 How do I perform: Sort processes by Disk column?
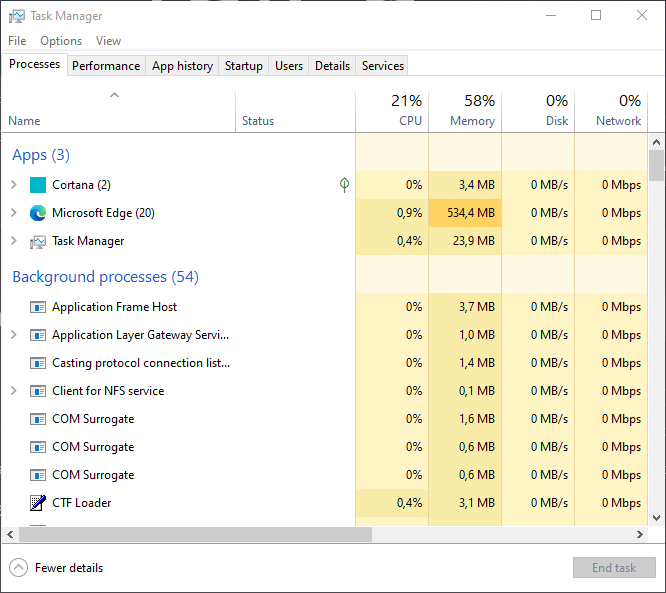click(538, 111)
